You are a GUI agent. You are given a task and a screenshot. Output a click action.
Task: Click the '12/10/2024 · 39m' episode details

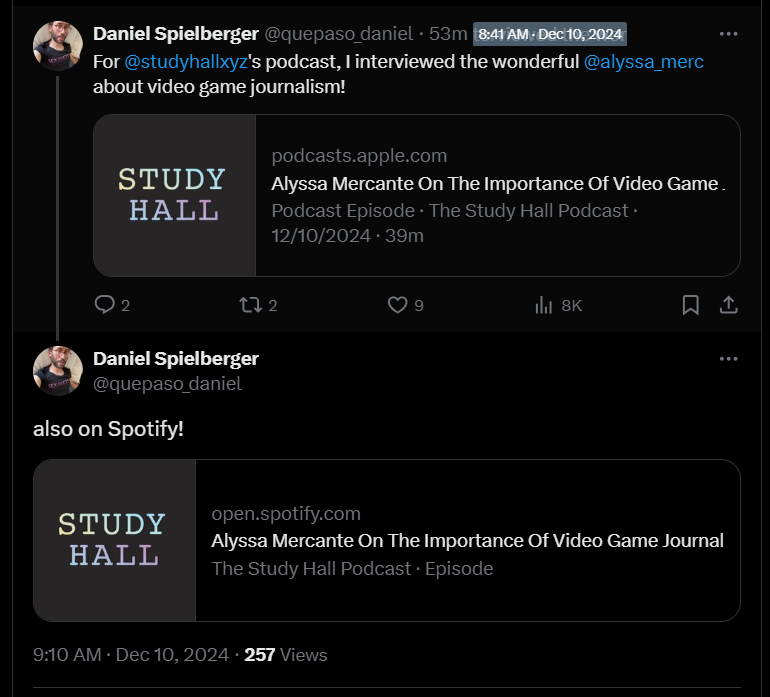347,236
